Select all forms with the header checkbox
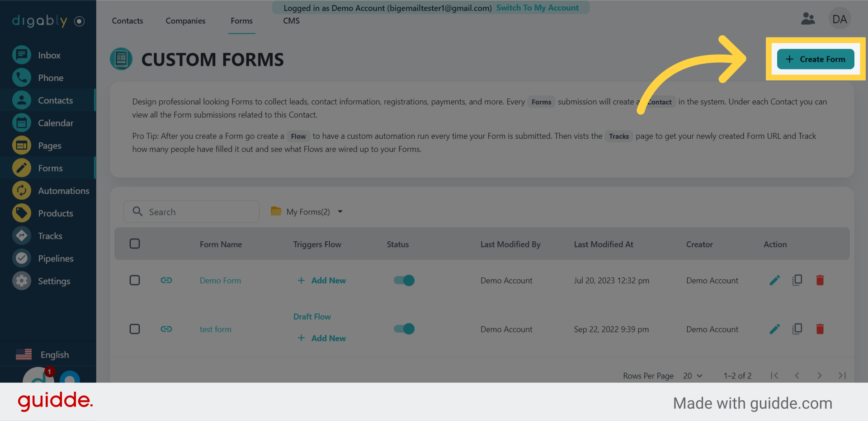This screenshot has height=421, width=868. [x=134, y=243]
